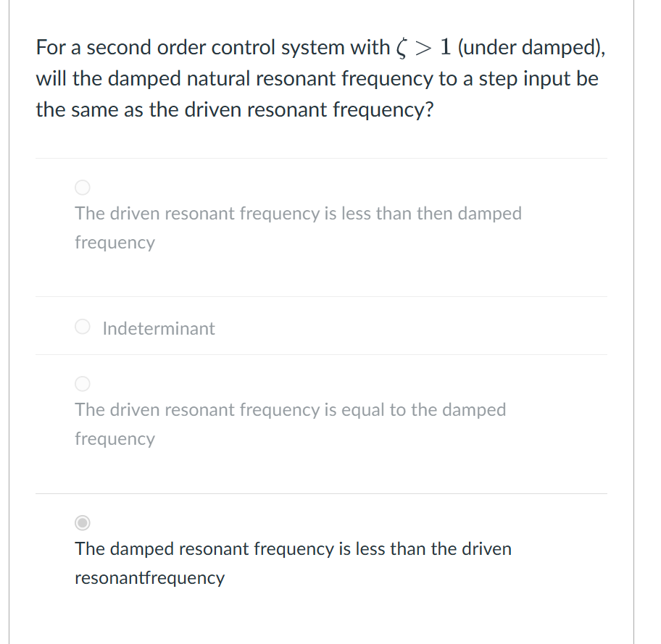
Task: Pick the answer about damped less than driven
Action: tap(83, 523)
